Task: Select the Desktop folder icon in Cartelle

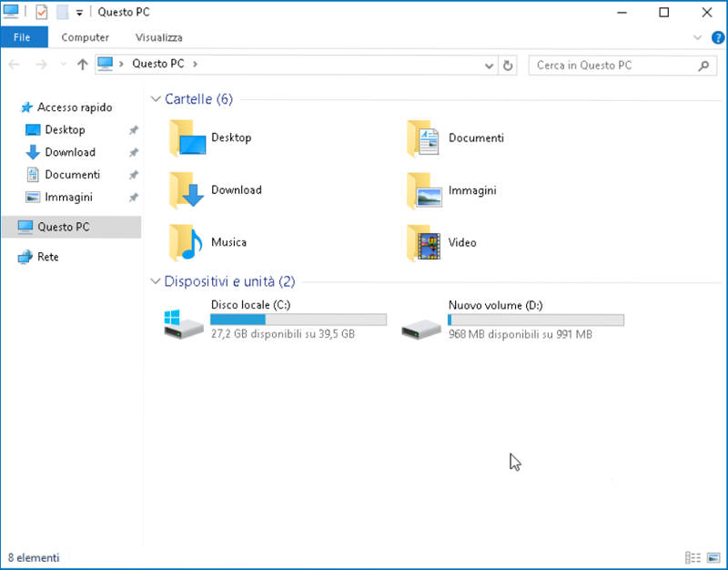Action: pos(187,138)
